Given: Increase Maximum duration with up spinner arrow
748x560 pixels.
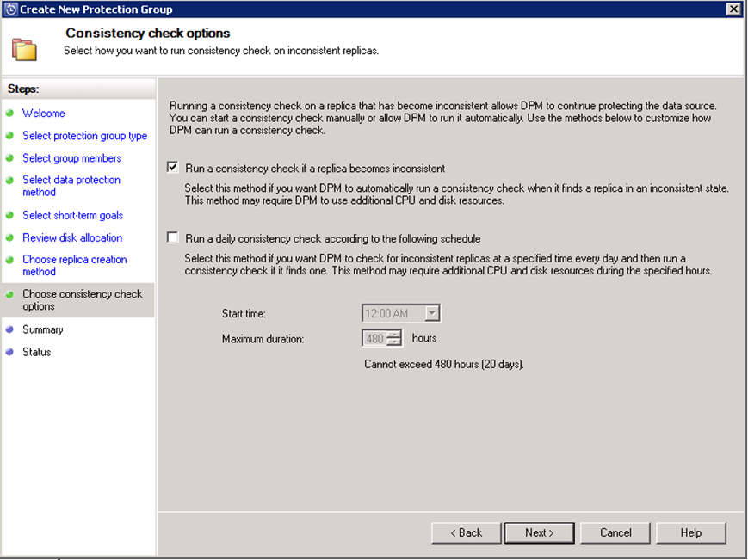Looking at the screenshot, I should coord(394,334).
